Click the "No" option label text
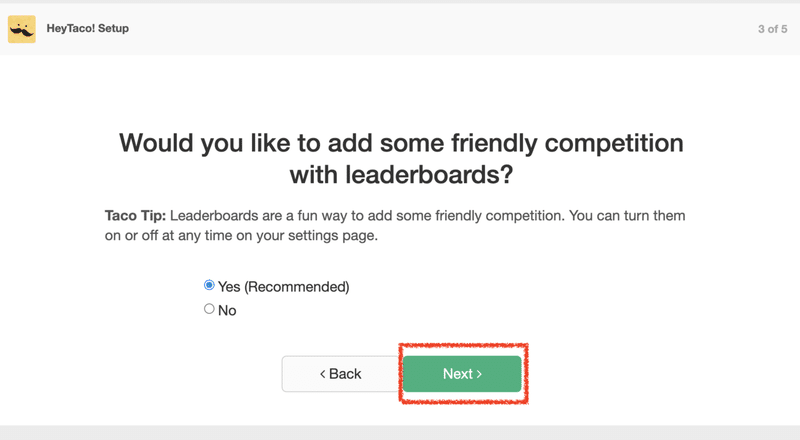 (227, 310)
